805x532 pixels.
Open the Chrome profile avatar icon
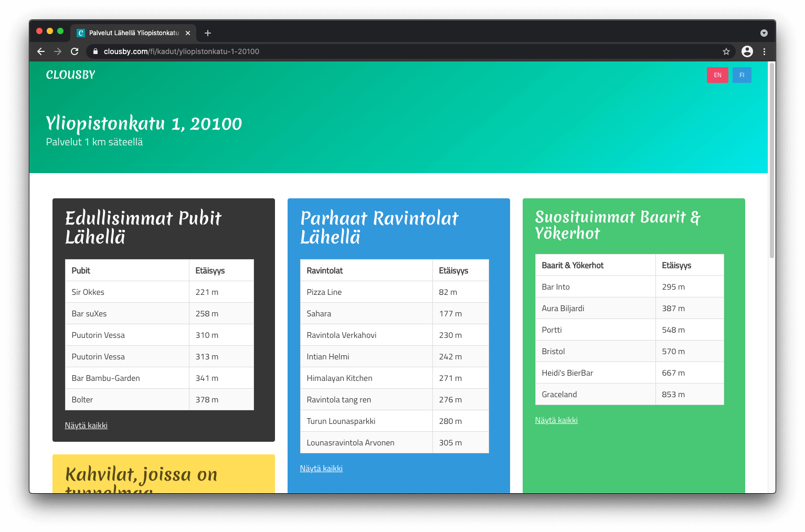[x=747, y=51]
